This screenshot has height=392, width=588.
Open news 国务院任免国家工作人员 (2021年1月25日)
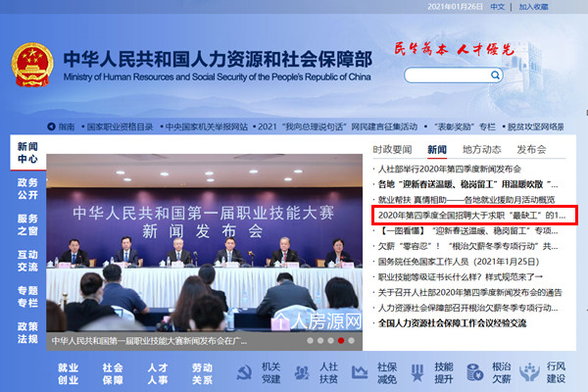[x=459, y=262]
